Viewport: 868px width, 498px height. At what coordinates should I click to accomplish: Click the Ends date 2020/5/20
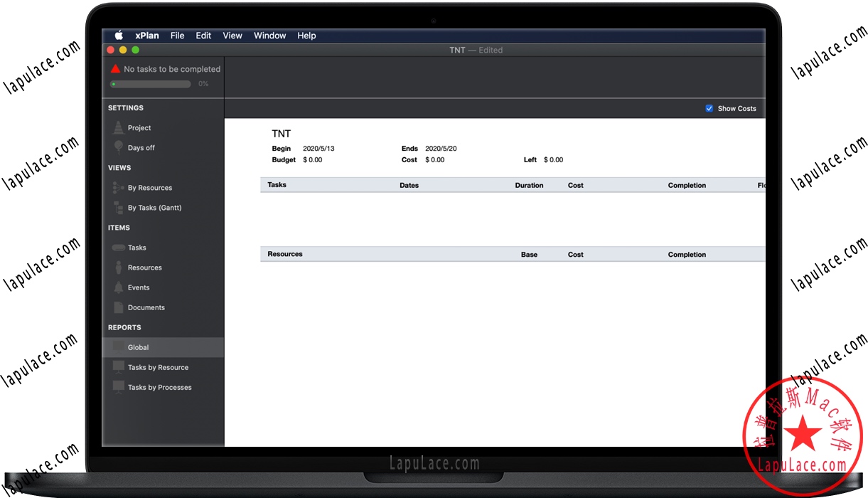(x=441, y=149)
